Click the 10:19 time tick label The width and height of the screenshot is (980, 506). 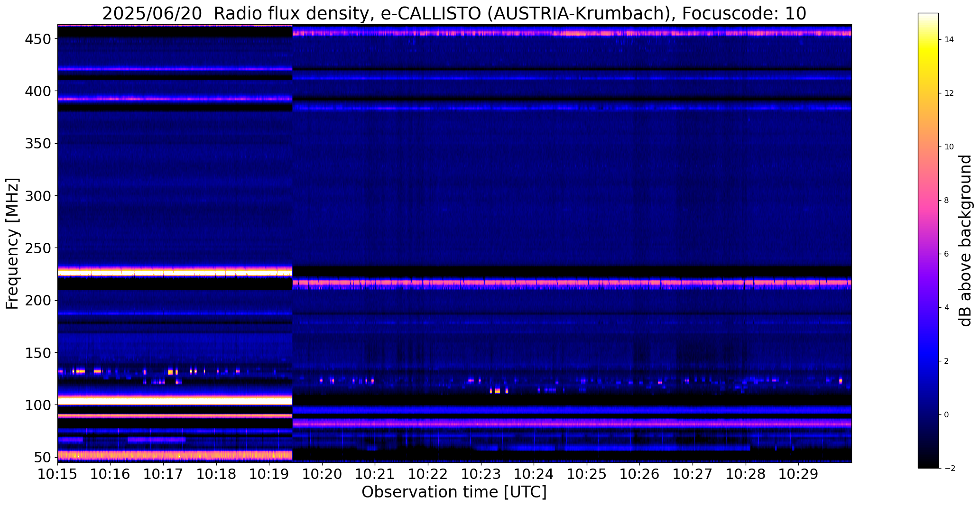[269, 474]
